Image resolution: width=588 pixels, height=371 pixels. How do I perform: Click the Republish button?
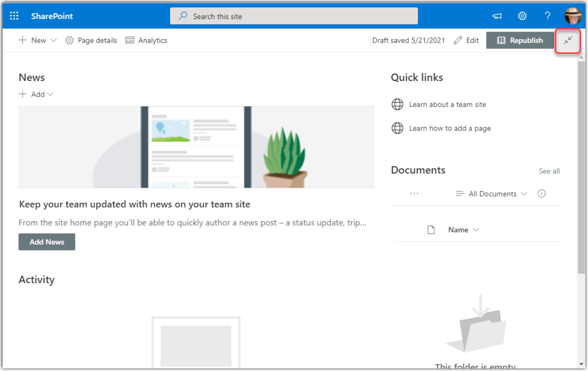(x=520, y=41)
